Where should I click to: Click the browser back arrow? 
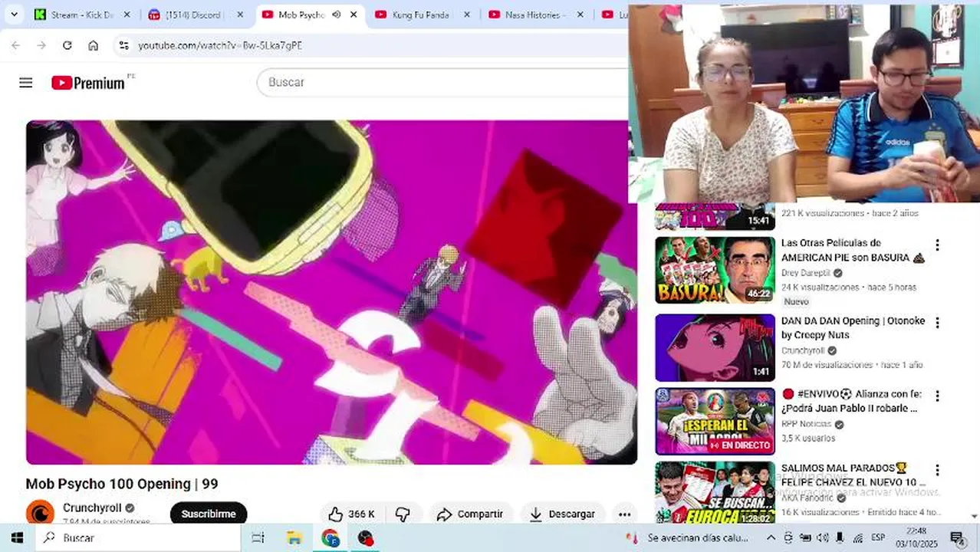(x=15, y=45)
